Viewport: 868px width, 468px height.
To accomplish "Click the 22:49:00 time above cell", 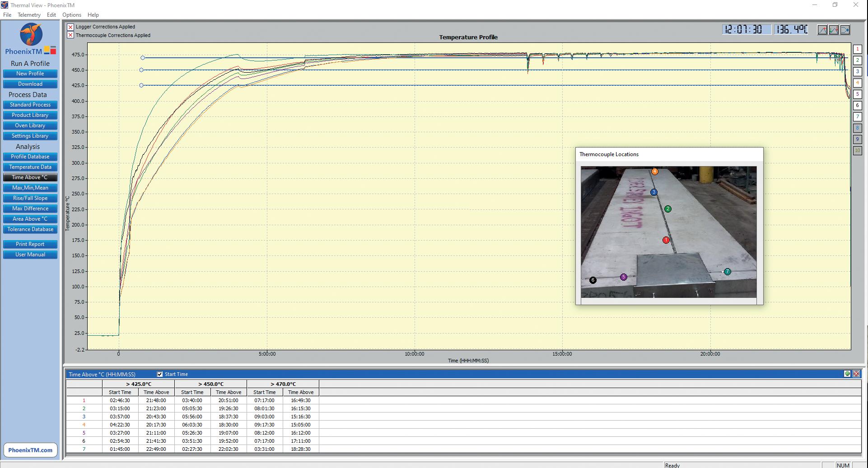I will (x=156, y=449).
